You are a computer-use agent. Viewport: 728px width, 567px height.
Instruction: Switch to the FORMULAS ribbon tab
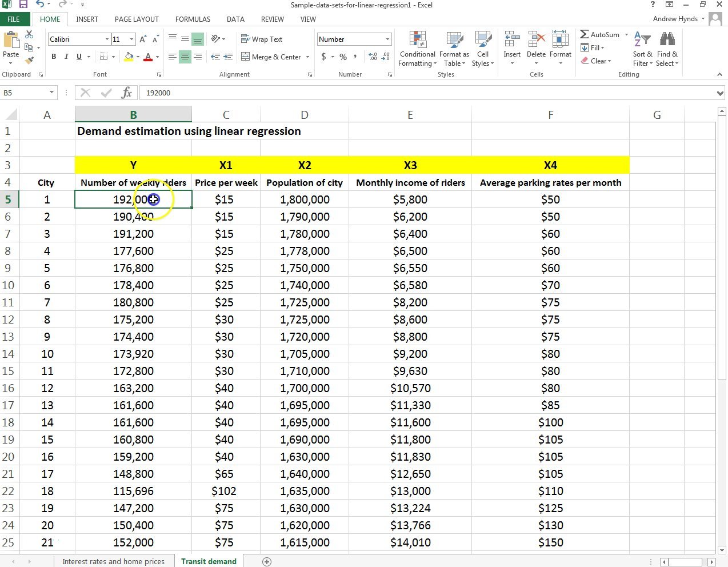click(193, 19)
